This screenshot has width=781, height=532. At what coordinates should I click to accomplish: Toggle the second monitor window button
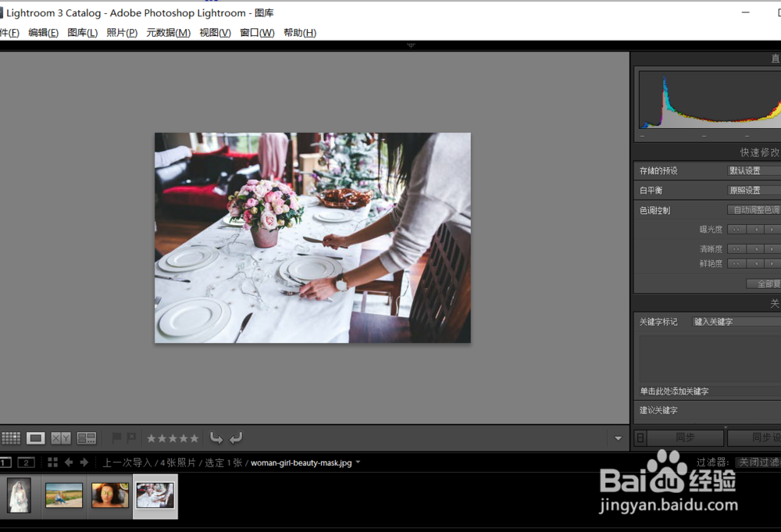(26, 462)
